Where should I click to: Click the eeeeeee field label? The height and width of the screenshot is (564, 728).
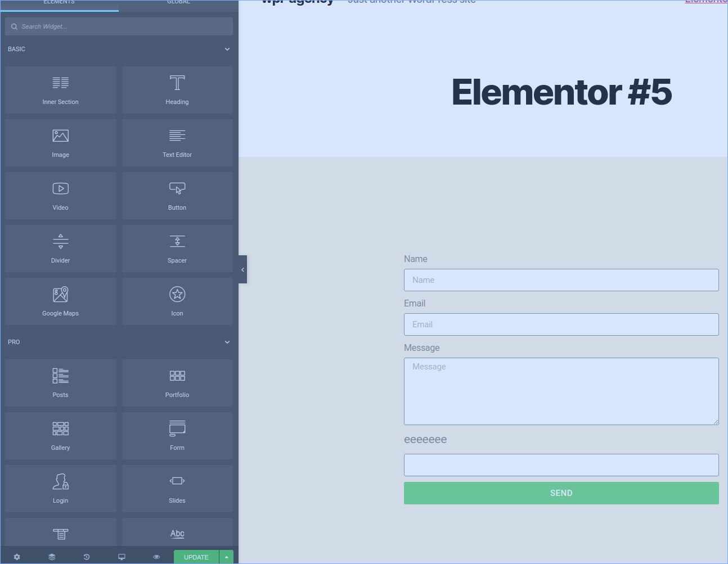pos(425,440)
